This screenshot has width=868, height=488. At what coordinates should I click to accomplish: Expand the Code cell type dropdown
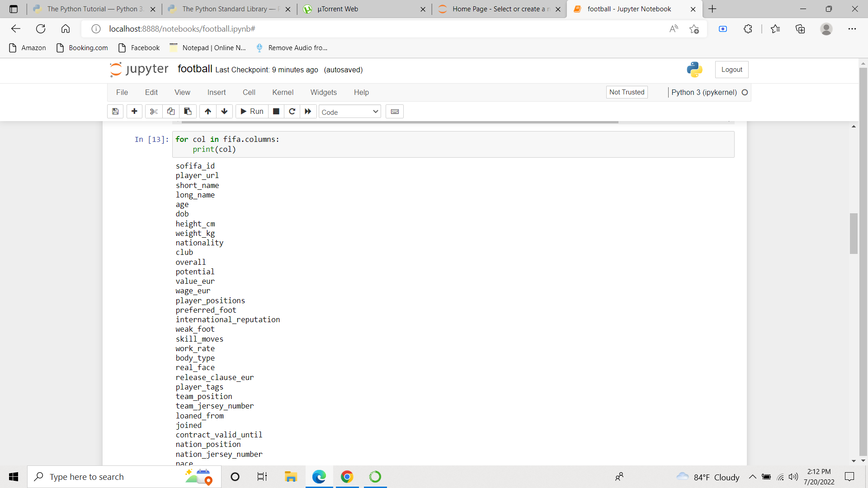pos(350,112)
